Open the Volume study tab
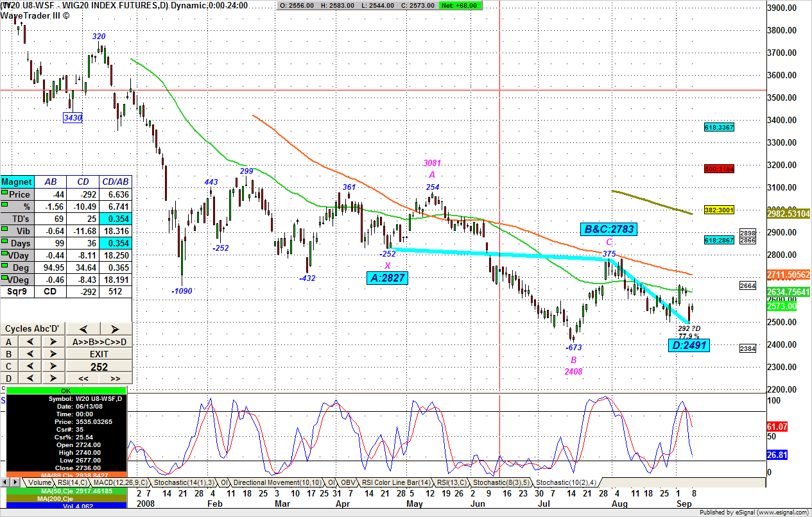This screenshot has width=812, height=517. tap(39, 482)
